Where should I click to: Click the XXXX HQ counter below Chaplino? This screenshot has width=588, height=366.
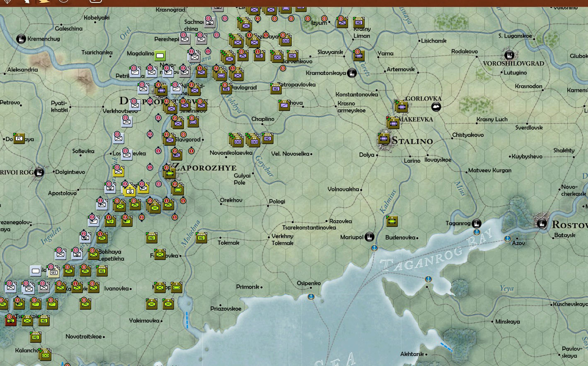pyautogui.click(x=268, y=138)
